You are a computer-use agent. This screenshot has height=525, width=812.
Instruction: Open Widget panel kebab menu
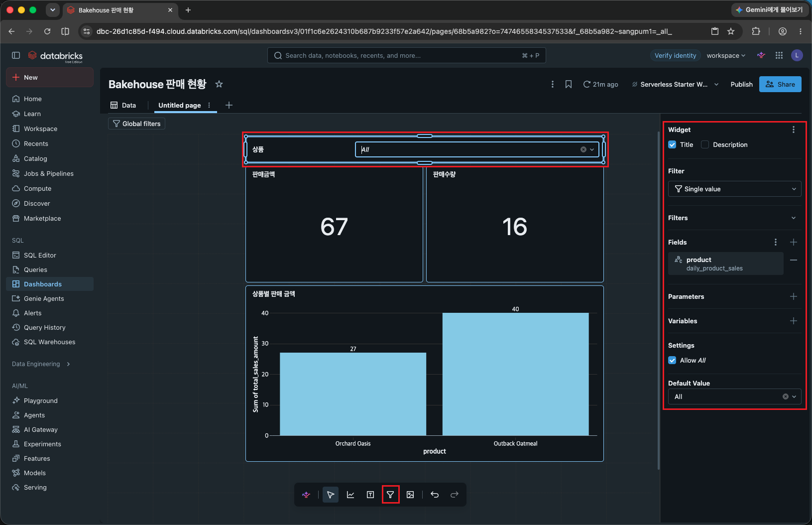click(x=794, y=130)
